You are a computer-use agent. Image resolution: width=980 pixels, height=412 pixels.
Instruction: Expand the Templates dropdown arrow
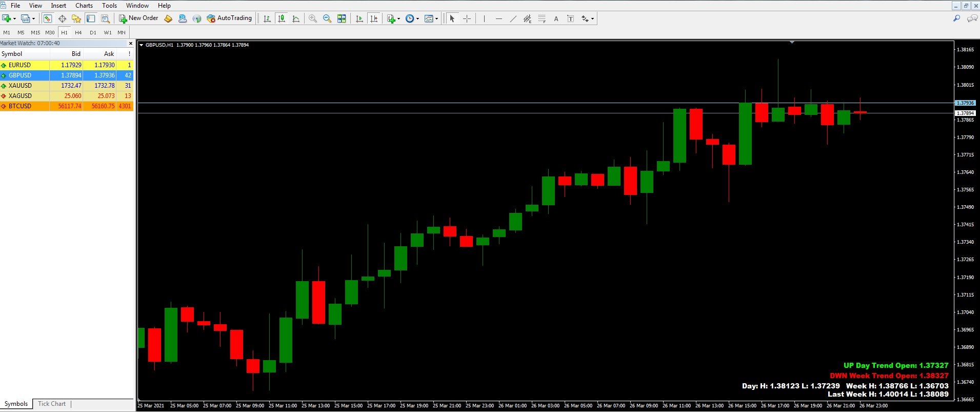click(x=436, y=18)
